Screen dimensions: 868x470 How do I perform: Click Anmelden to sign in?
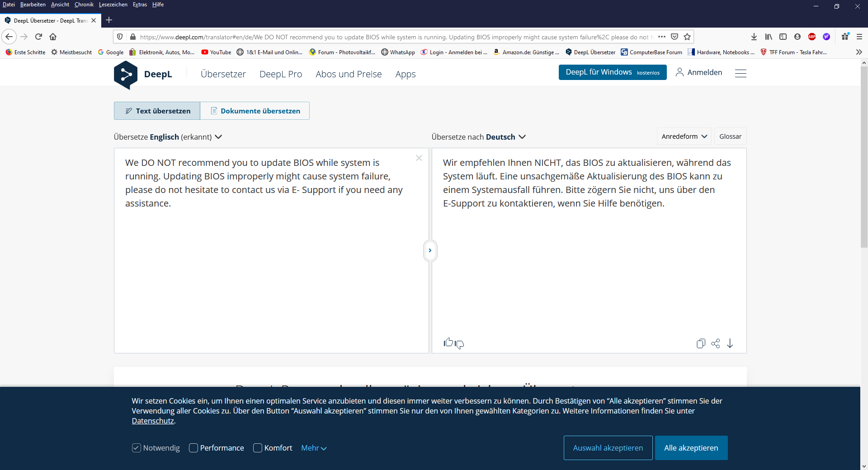699,72
